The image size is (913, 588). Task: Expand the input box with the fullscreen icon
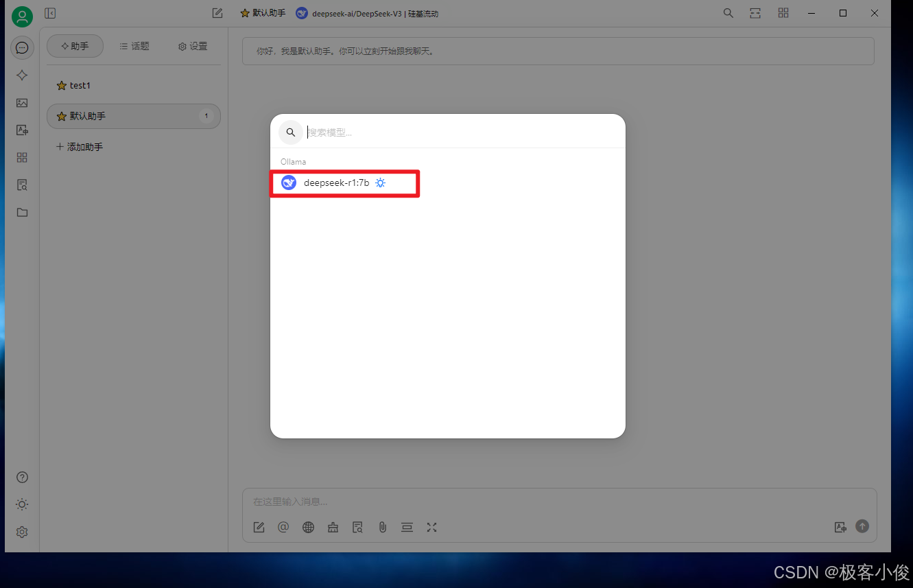[431, 527]
